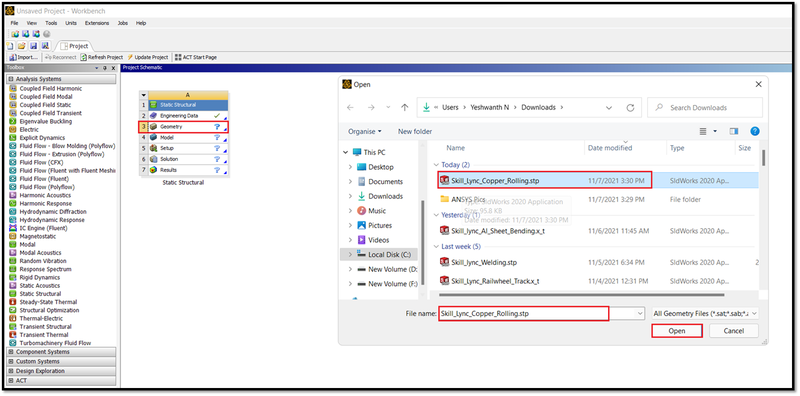This screenshot has width=800, height=396.
Task: Select the Engineering Data cell
Action: [184, 116]
